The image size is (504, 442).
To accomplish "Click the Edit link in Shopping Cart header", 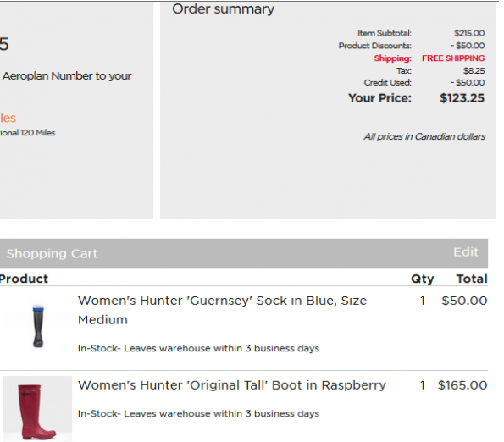I will [466, 252].
